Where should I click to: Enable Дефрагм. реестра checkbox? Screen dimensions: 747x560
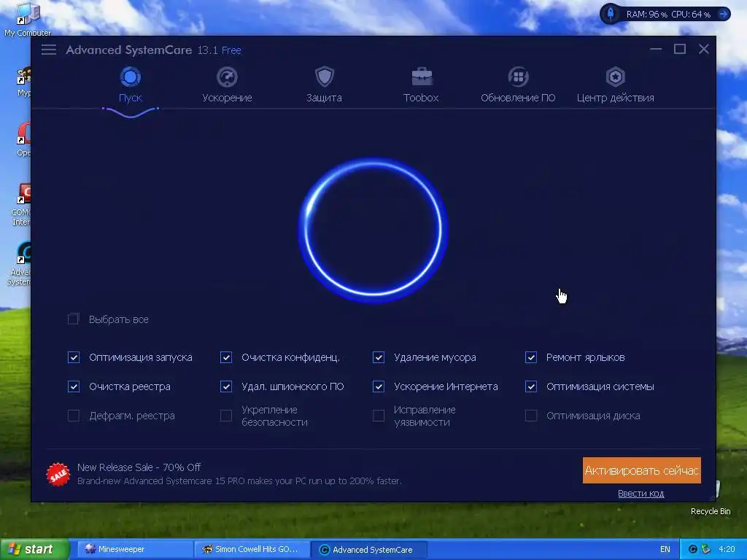pyautogui.click(x=74, y=416)
